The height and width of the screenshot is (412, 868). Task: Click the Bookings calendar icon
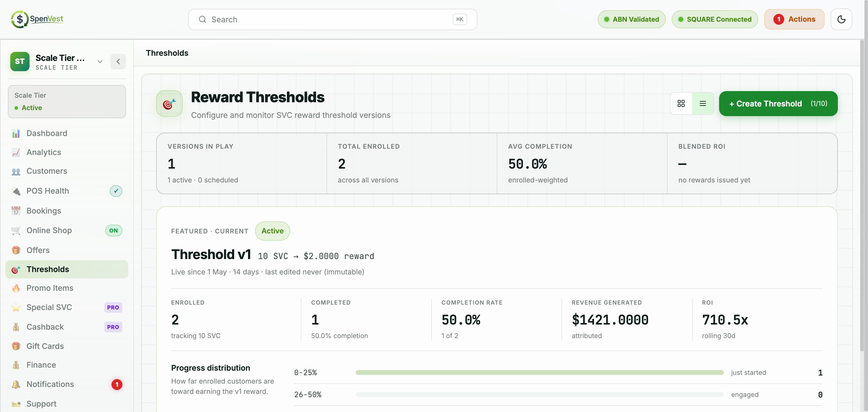click(16, 211)
